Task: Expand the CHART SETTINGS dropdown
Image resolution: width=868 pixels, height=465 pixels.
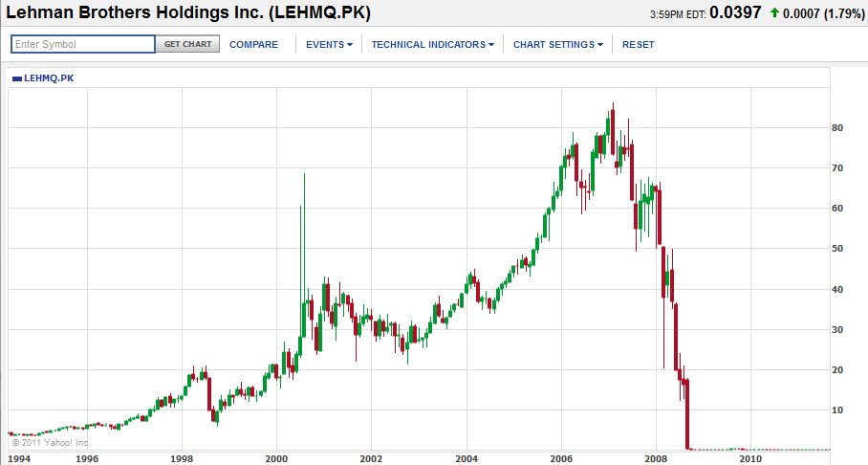Action: [558, 44]
